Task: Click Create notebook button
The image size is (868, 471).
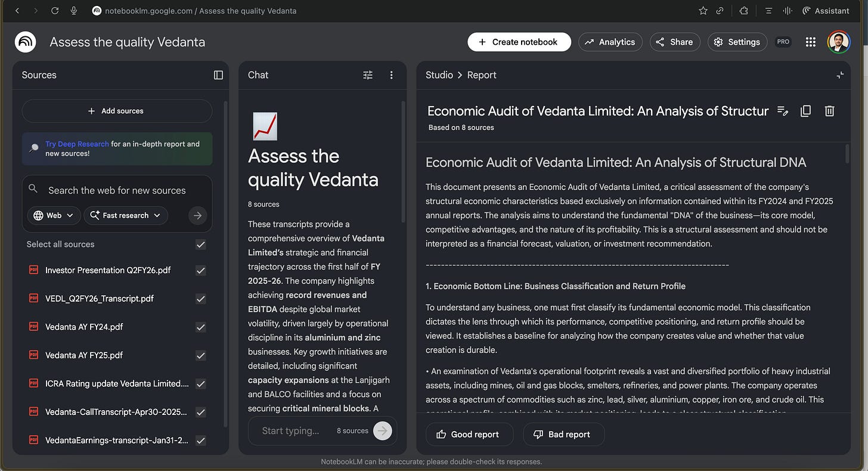Action: point(519,42)
